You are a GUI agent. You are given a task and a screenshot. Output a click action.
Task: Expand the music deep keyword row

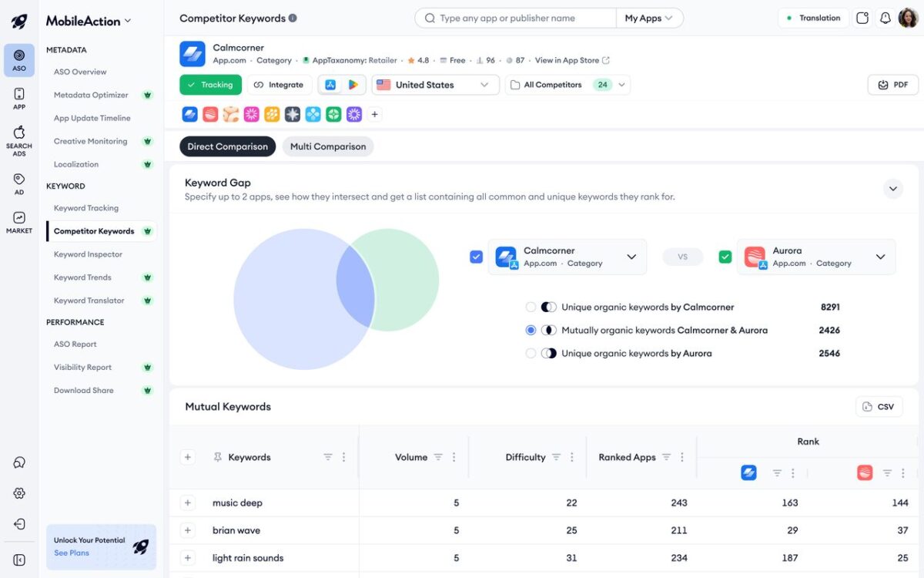coord(187,502)
